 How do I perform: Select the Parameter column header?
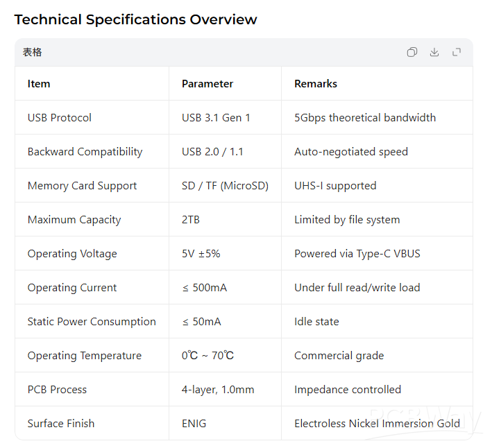(x=207, y=84)
